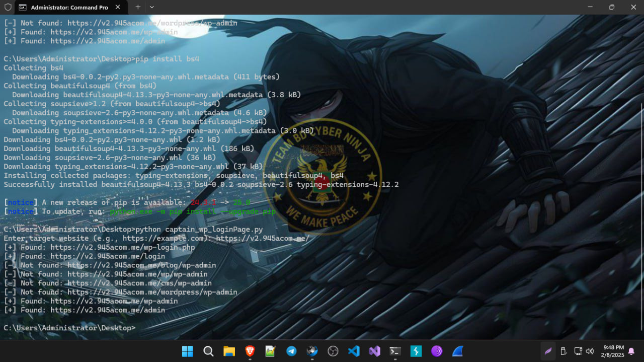The width and height of the screenshot is (644, 362).
Task: Open Telegram from the taskbar
Action: (291, 351)
